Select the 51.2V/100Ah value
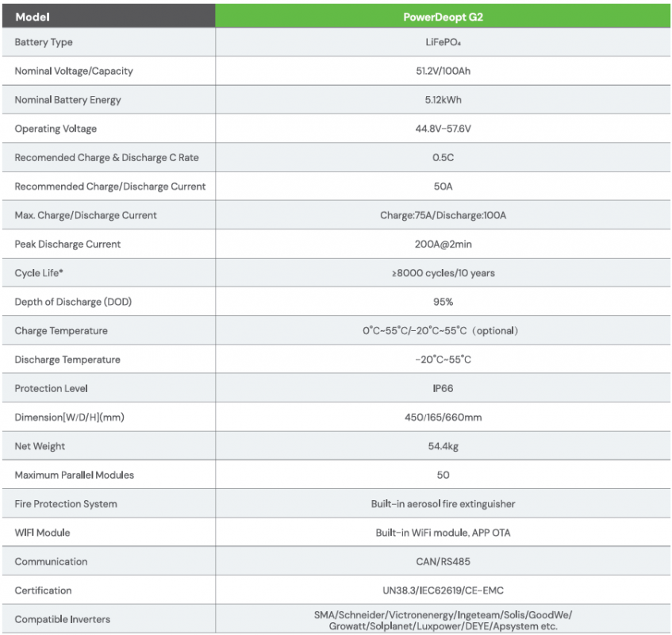The height and width of the screenshot is (635, 672). tap(443, 71)
